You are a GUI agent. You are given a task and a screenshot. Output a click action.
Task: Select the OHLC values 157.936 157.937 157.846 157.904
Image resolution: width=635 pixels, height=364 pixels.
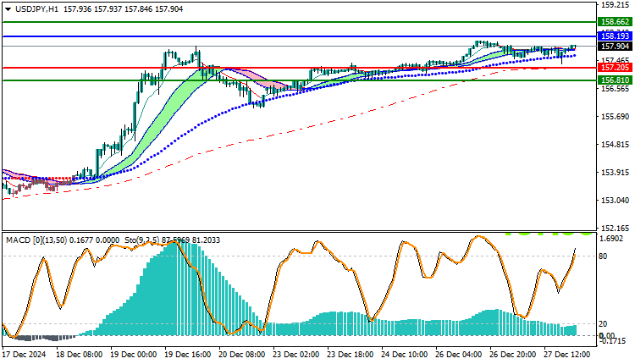(123, 9)
